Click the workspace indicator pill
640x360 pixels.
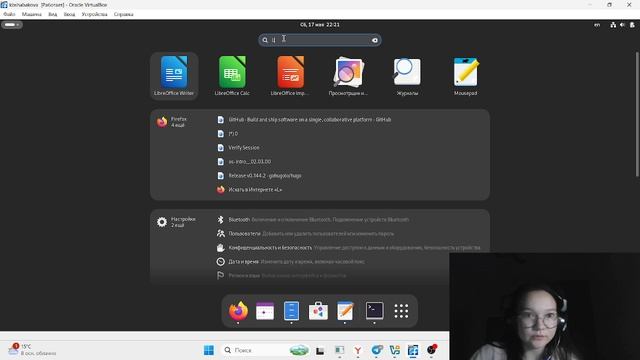12,25
